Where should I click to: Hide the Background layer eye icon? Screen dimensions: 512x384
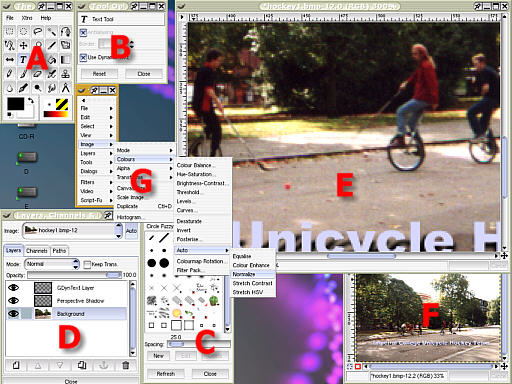click(13, 314)
